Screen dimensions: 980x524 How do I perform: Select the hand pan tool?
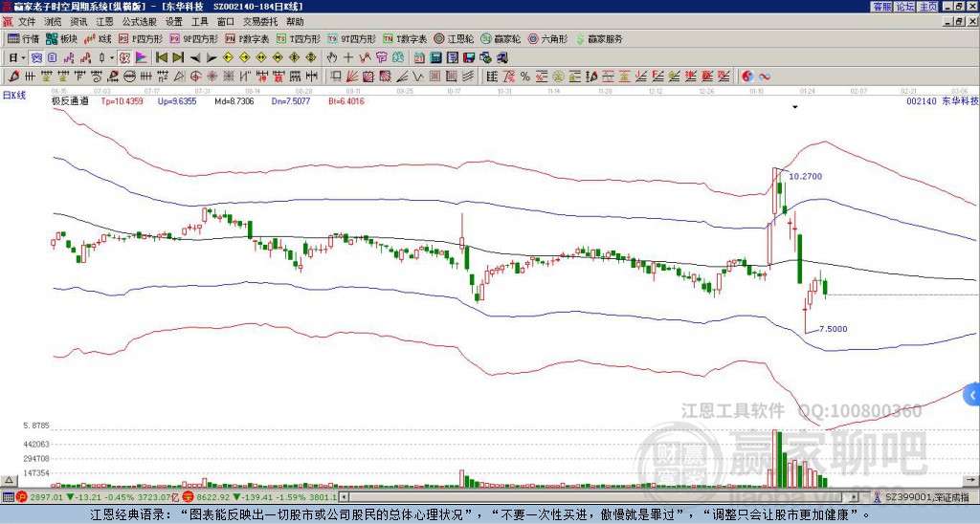coord(332,58)
